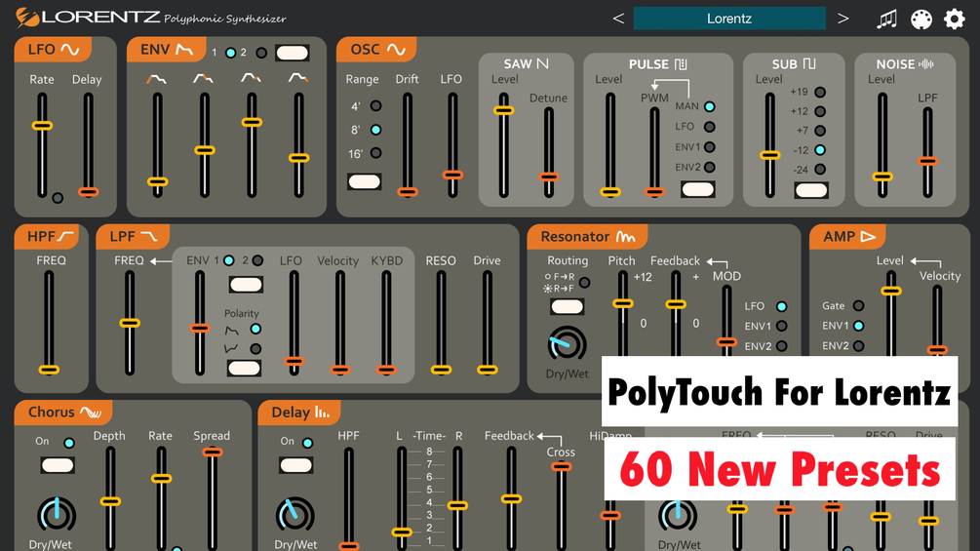Image resolution: width=980 pixels, height=551 pixels.
Task: Click the Delay Dry/Wet knob
Action: 295,515
